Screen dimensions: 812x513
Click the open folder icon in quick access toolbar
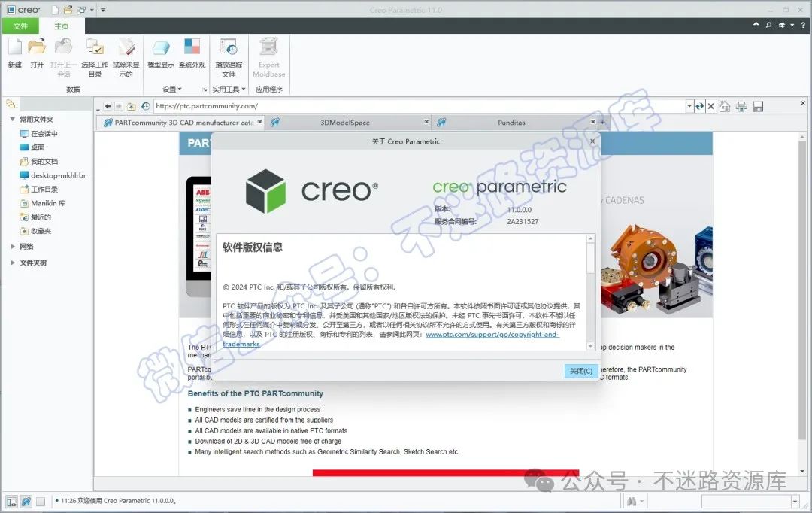(68, 9)
